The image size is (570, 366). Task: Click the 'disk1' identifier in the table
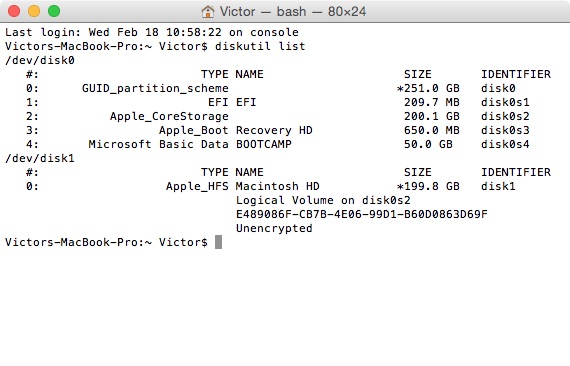click(x=498, y=186)
